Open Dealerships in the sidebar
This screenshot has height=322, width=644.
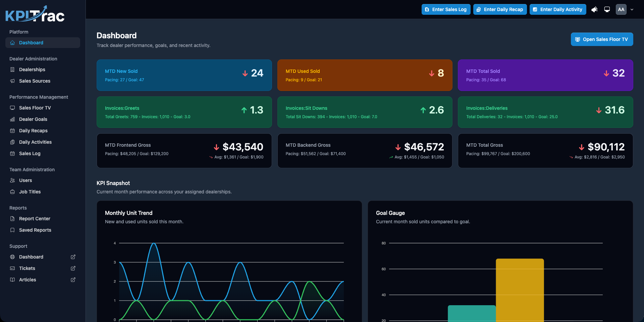(43, 70)
